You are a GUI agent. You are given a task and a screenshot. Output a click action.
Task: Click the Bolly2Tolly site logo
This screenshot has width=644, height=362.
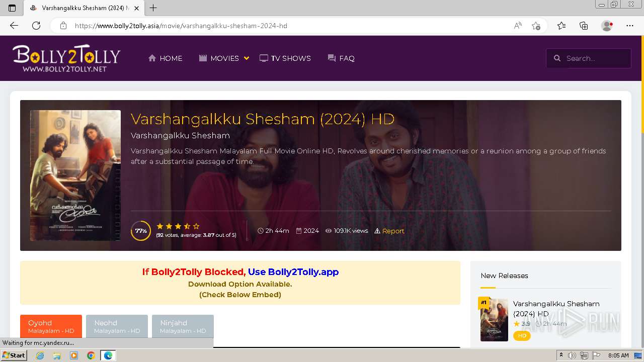click(x=66, y=58)
